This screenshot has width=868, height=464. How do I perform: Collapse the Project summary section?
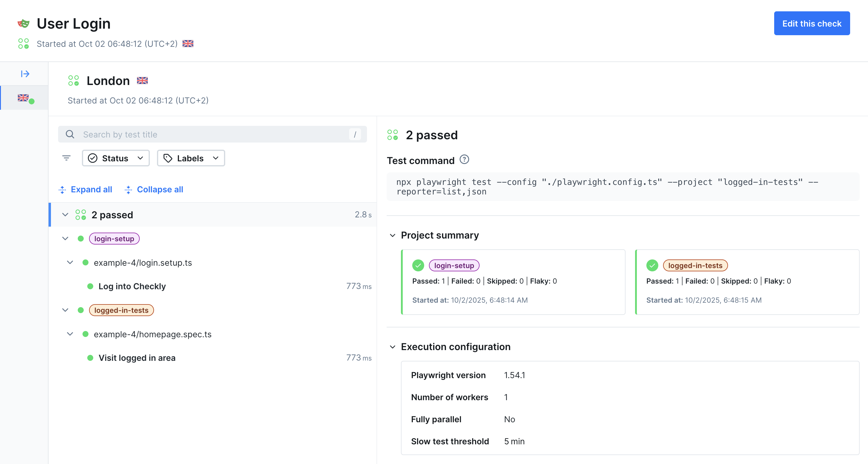pyautogui.click(x=393, y=235)
